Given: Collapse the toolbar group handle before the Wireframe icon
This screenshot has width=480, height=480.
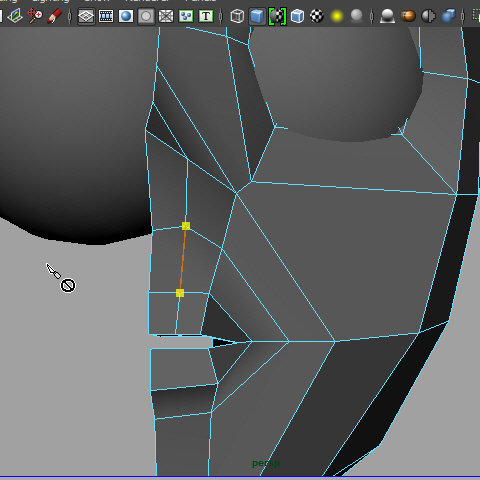Looking at the screenshot, I should [x=221, y=16].
